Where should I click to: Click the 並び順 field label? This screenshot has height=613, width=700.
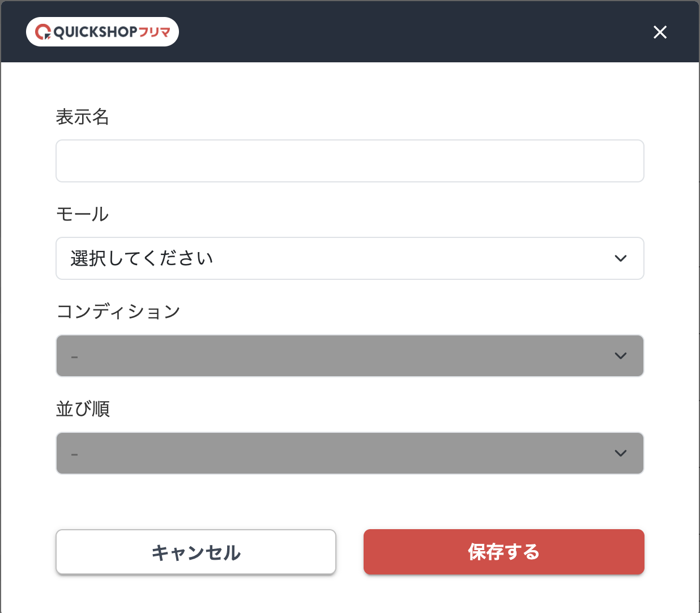coord(83,409)
